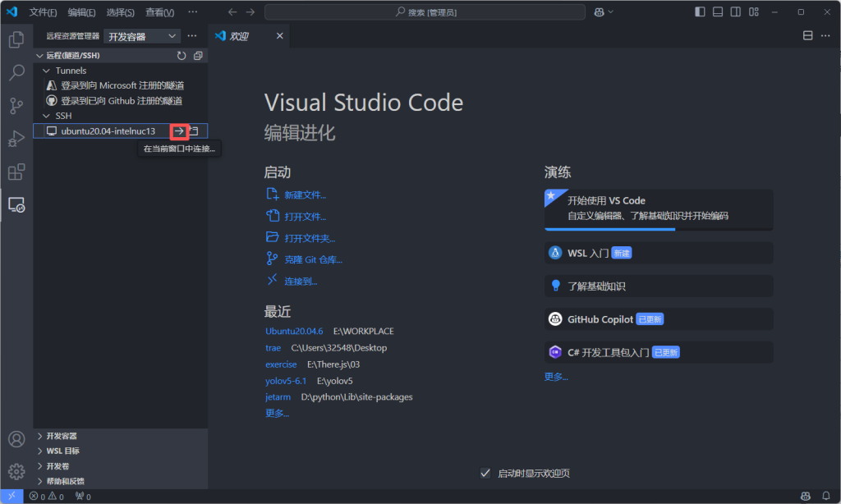
Task: Click the search box in title bar
Action: pos(425,12)
